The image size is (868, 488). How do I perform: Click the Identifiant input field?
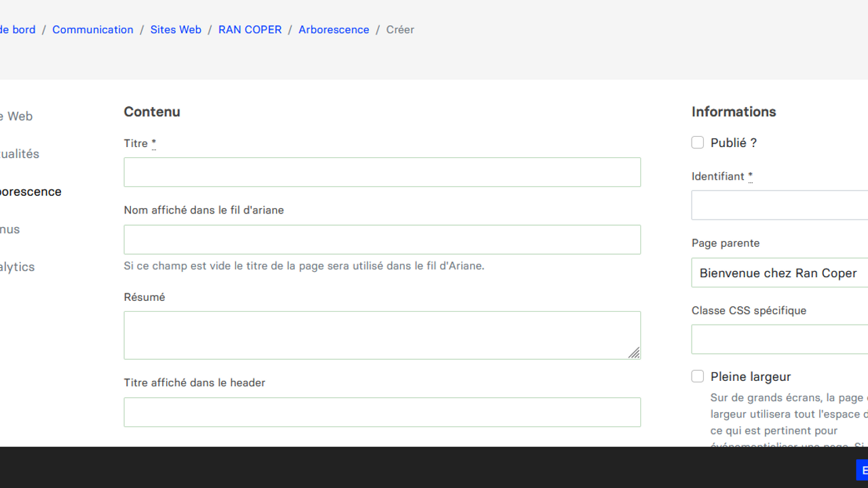[x=780, y=205]
